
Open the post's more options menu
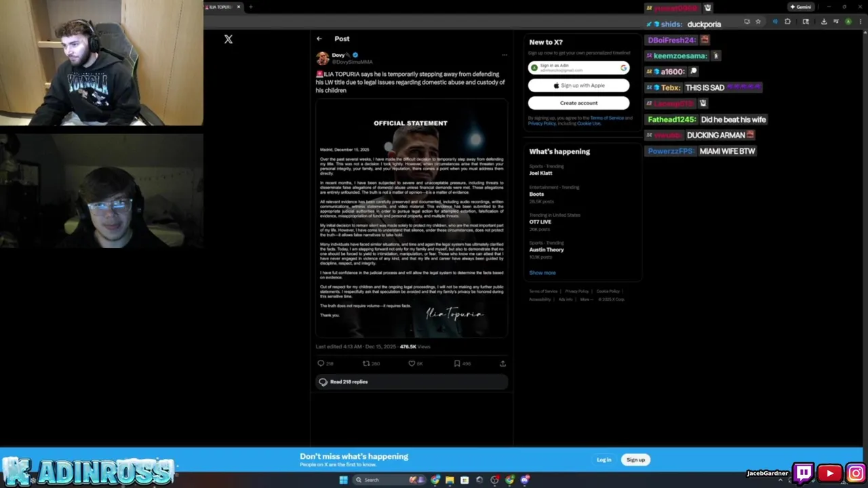[504, 55]
